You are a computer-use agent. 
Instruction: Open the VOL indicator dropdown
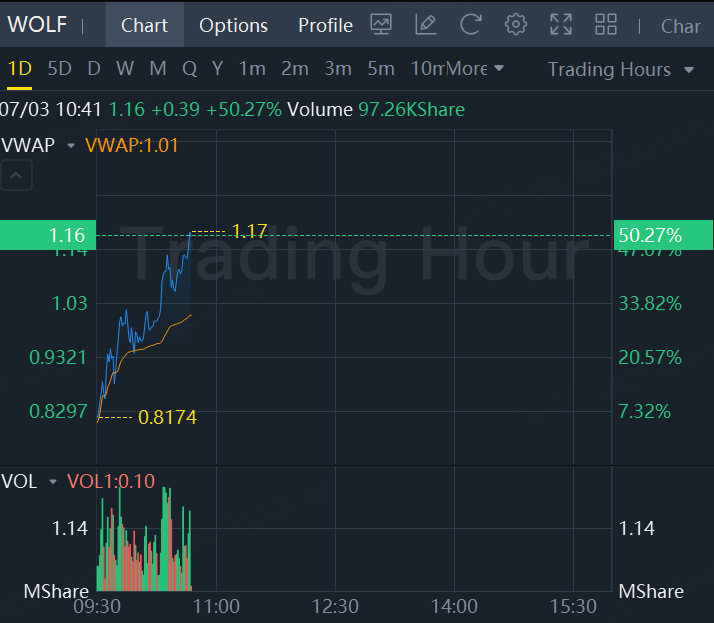pyautogui.click(x=53, y=482)
